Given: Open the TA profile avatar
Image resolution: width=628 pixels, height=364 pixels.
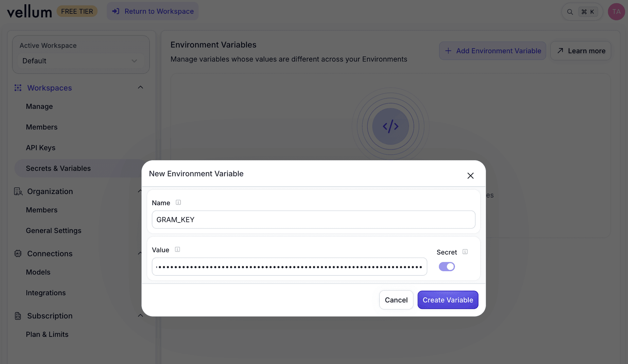Looking at the screenshot, I should point(616,11).
